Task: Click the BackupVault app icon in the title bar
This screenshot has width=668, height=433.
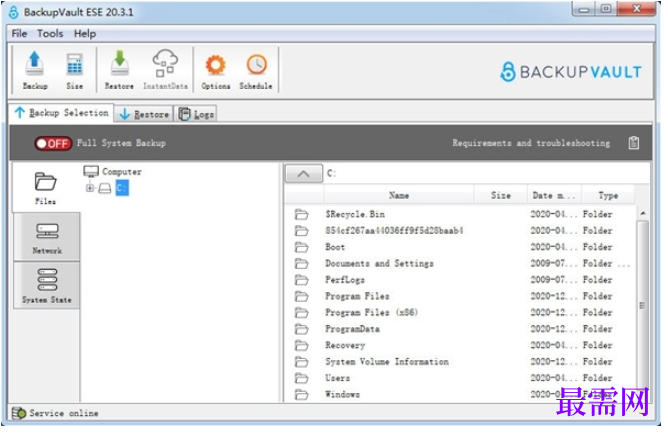Action: pos(14,12)
